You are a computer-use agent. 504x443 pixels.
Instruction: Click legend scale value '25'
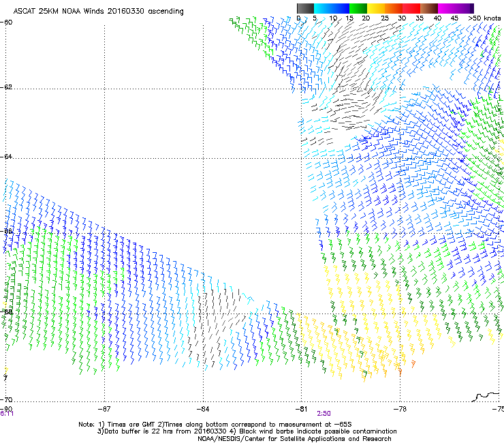pos(384,18)
